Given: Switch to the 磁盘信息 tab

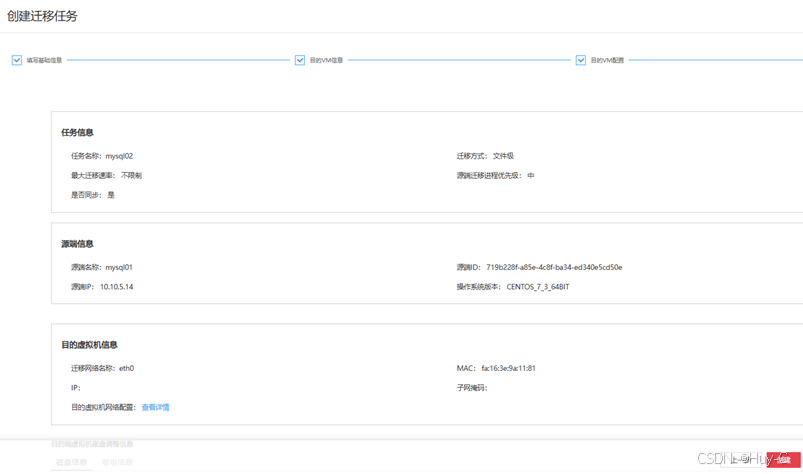Looking at the screenshot, I should (x=71, y=462).
